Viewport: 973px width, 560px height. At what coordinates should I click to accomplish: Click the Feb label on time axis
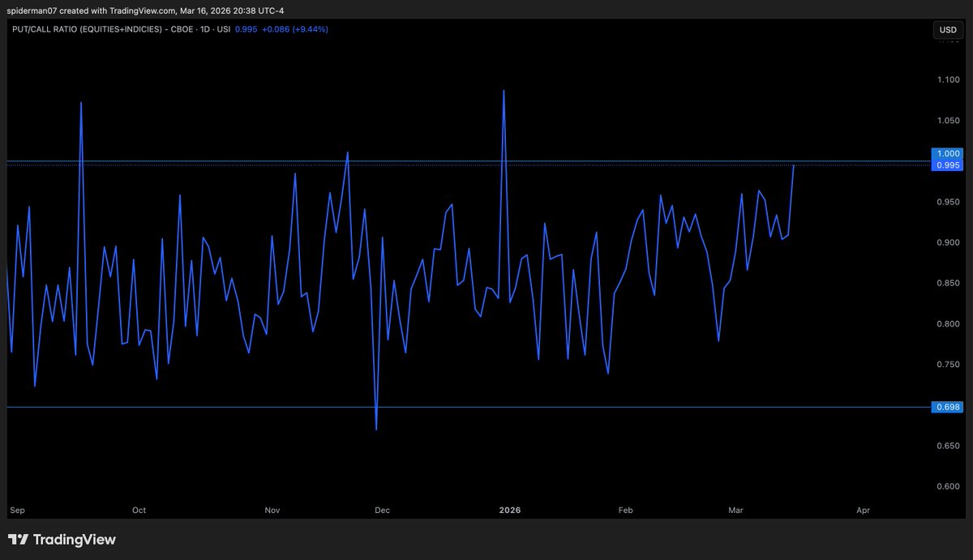click(625, 511)
